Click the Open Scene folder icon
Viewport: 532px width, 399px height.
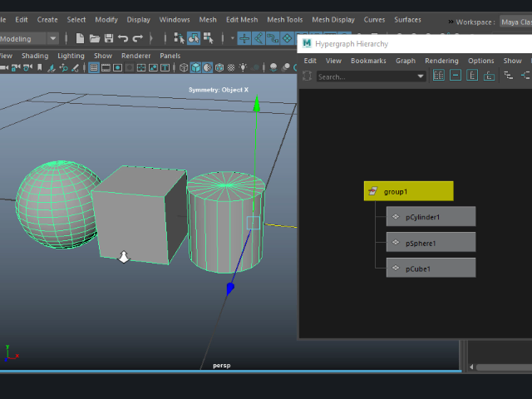[95, 37]
